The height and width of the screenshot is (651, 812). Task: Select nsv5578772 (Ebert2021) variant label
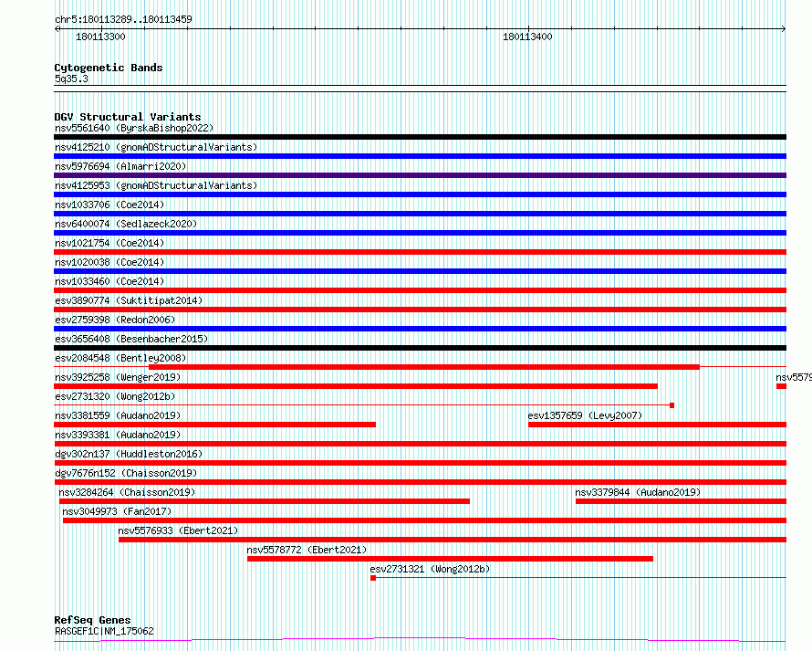[x=307, y=550]
